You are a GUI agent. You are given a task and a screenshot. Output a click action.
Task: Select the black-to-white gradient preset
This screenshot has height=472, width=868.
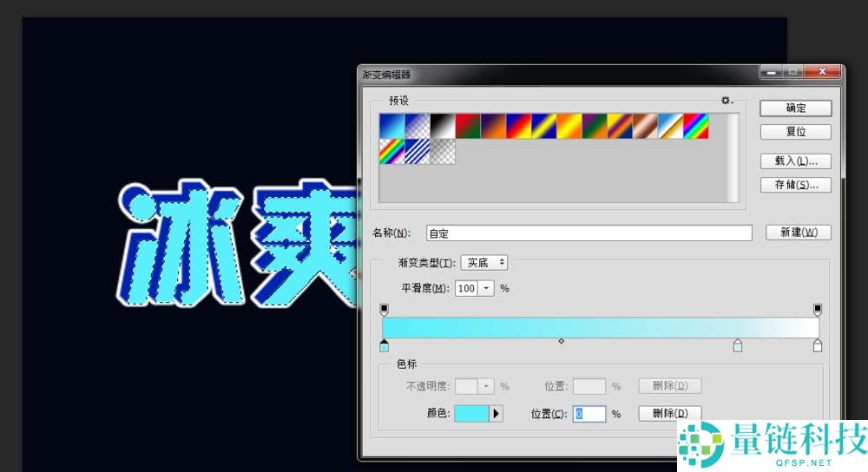click(x=442, y=127)
